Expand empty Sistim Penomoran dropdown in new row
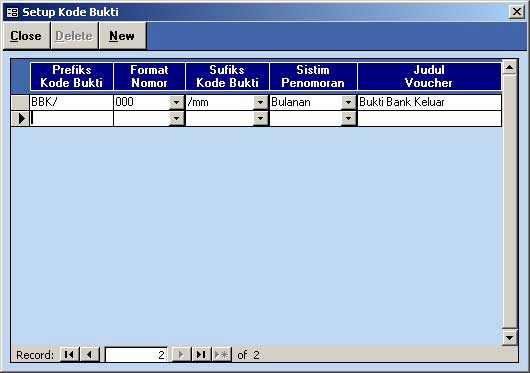Image resolution: width=530 pixels, height=373 pixels. click(x=348, y=119)
